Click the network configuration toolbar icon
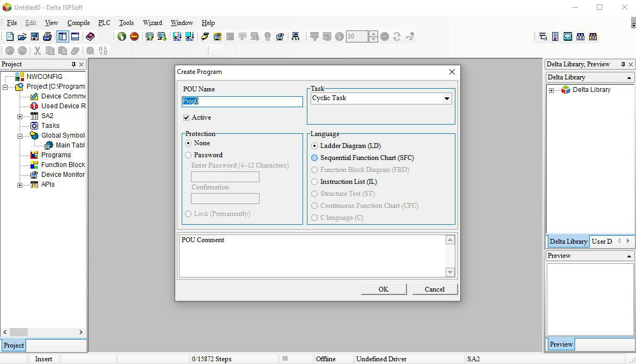Viewport: 636px width, 364px height. [295, 36]
